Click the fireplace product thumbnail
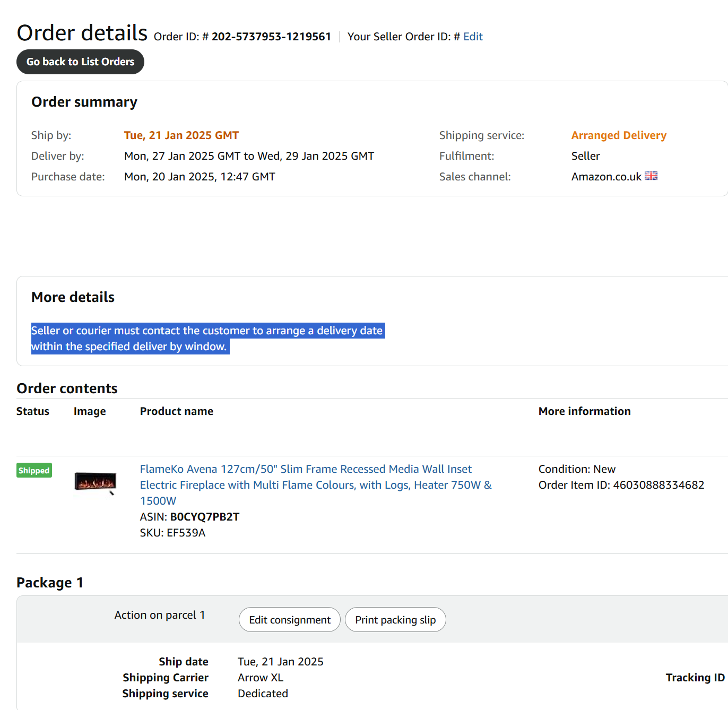 coord(95,482)
